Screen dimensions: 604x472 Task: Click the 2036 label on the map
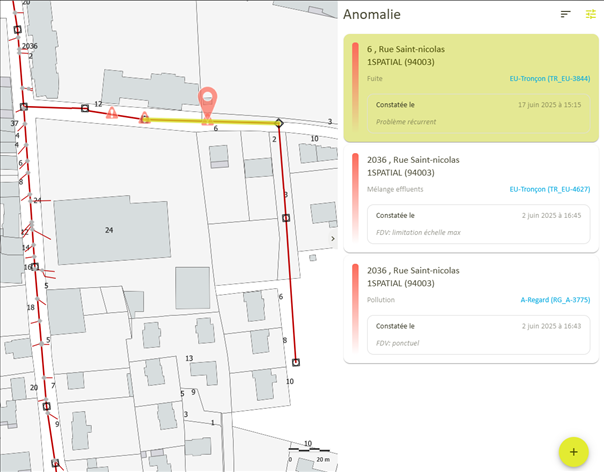tap(30, 46)
